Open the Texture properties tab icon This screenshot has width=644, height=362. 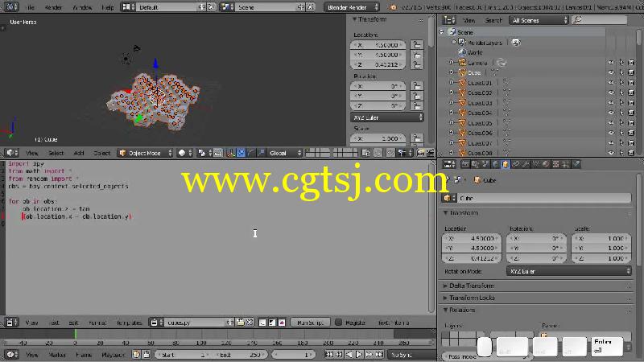click(555, 164)
